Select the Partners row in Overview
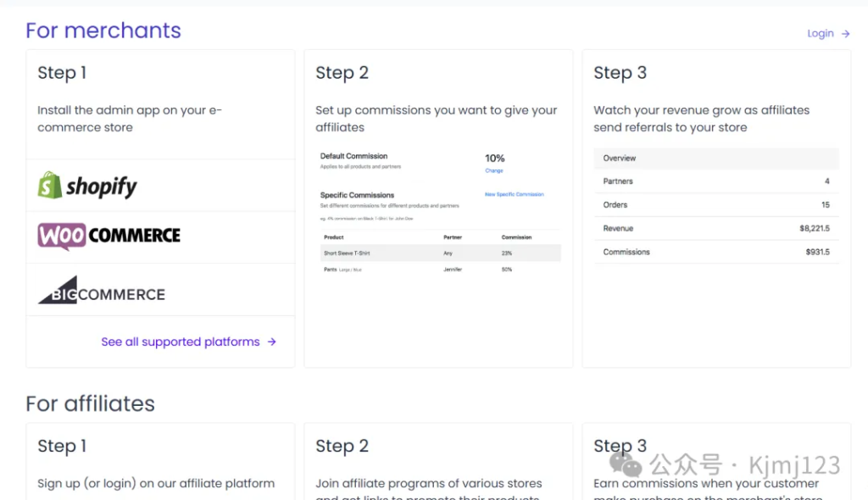The width and height of the screenshot is (868, 500). coord(716,181)
